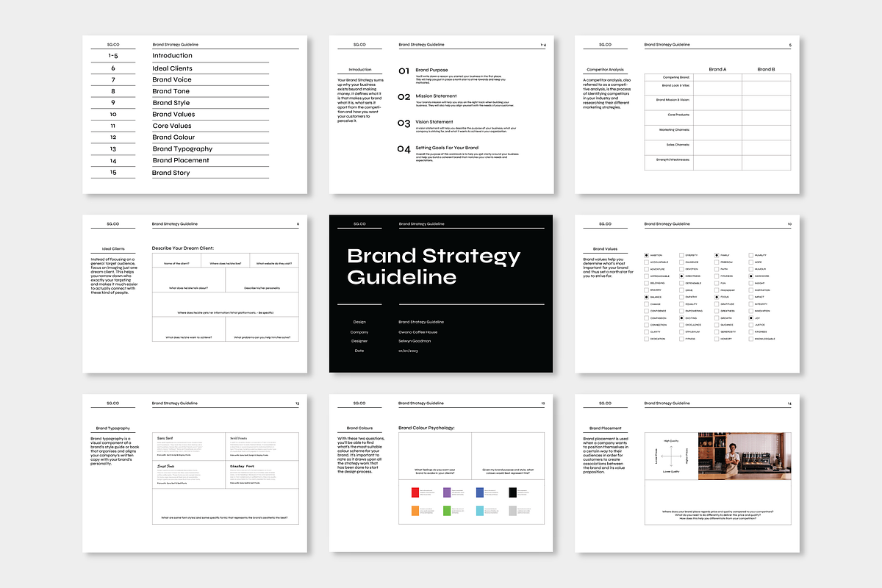Pick the dark blue colour swatch
882x588 pixels.
pos(479,492)
